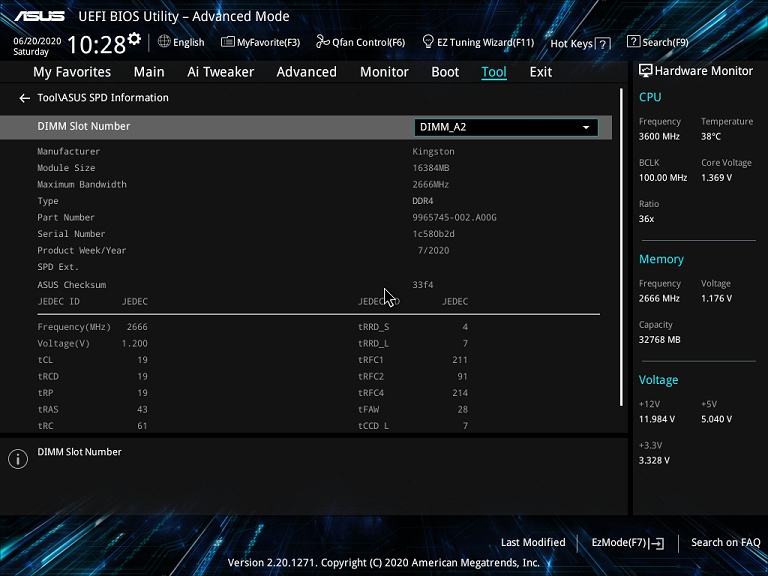Click the Frequency(MHz) 2666 row

point(92,327)
